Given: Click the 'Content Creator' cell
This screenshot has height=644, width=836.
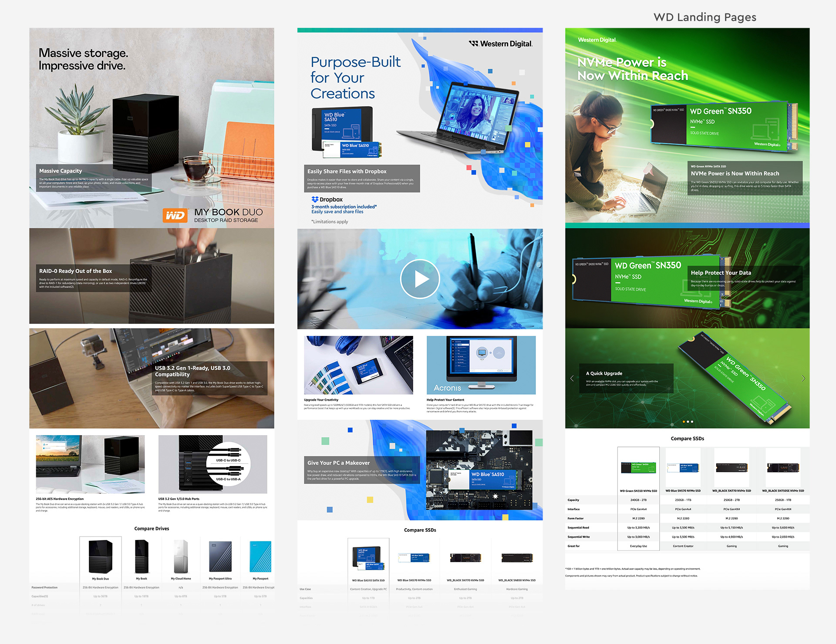Looking at the screenshot, I should point(683,546).
